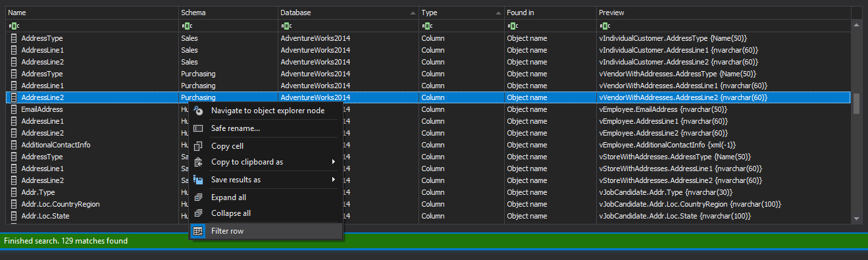Sort by the Found in column header
868x260 pixels.
(550, 13)
